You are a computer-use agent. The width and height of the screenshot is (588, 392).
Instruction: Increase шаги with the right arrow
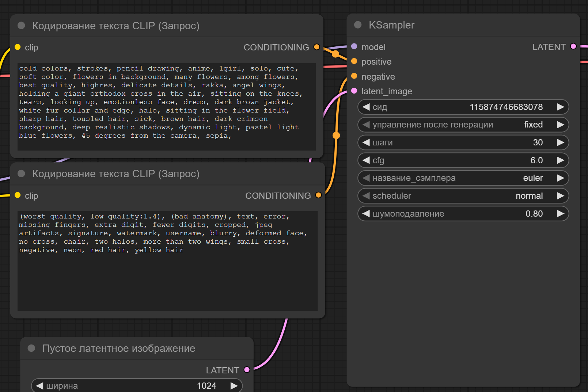click(560, 142)
